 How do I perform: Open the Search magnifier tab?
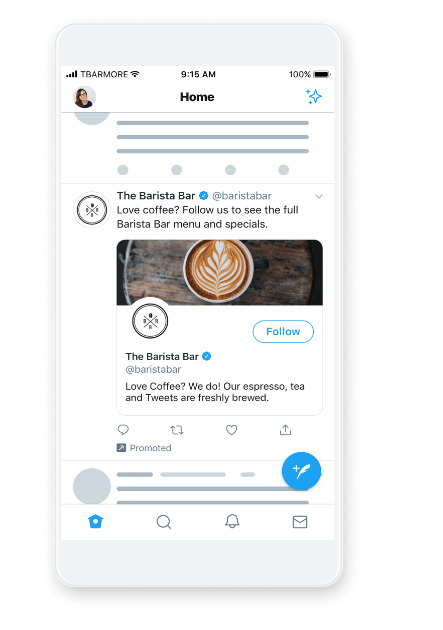(x=164, y=522)
